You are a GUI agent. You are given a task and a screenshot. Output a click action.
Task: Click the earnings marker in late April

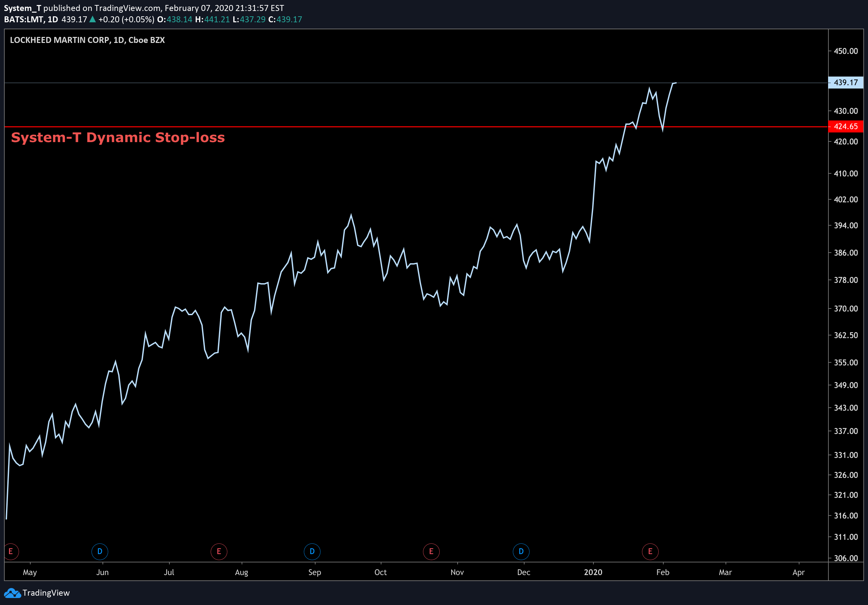pos(11,551)
